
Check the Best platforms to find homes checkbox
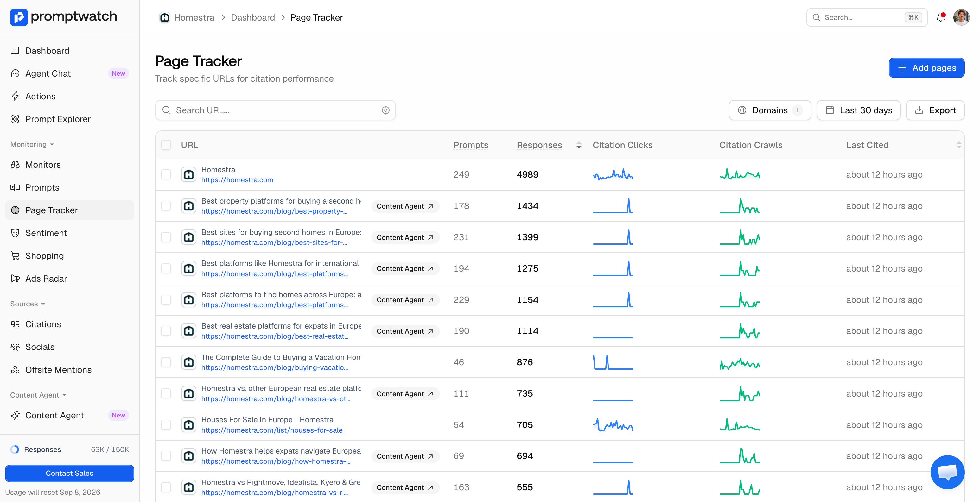tap(166, 300)
